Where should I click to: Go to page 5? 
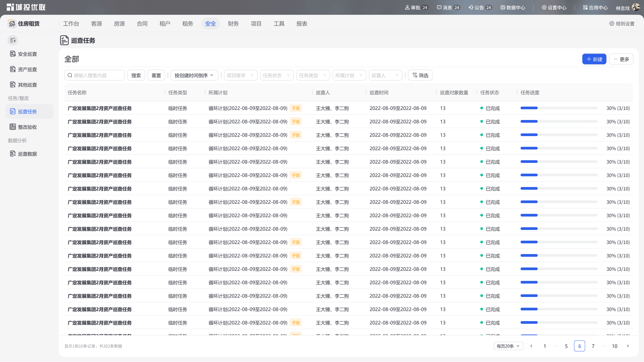click(x=566, y=346)
